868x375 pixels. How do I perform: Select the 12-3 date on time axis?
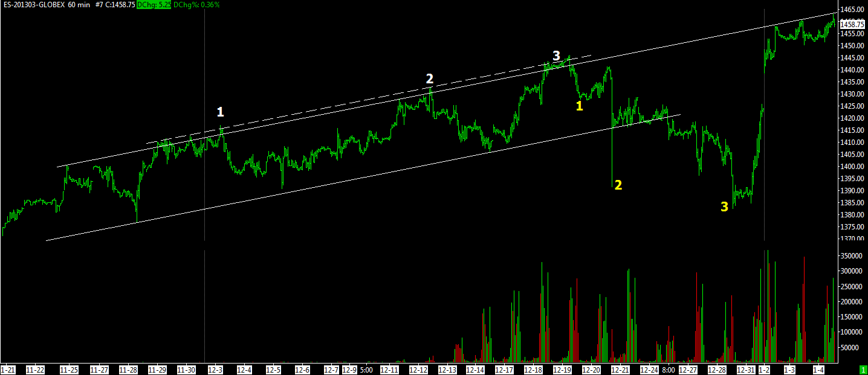pyautogui.click(x=216, y=369)
